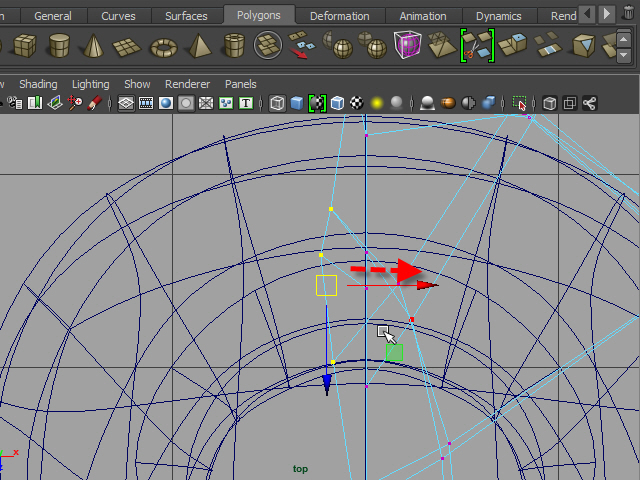Screen dimensions: 640x480
Task: Switch to the General shelf tab
Action: [x=53, y=16]
